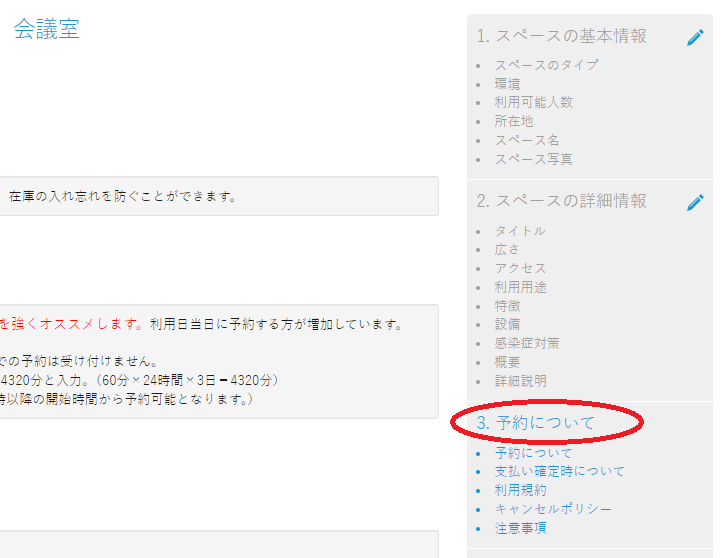
Task: Jump to スペース名 item
Action: tap(527, 140)
